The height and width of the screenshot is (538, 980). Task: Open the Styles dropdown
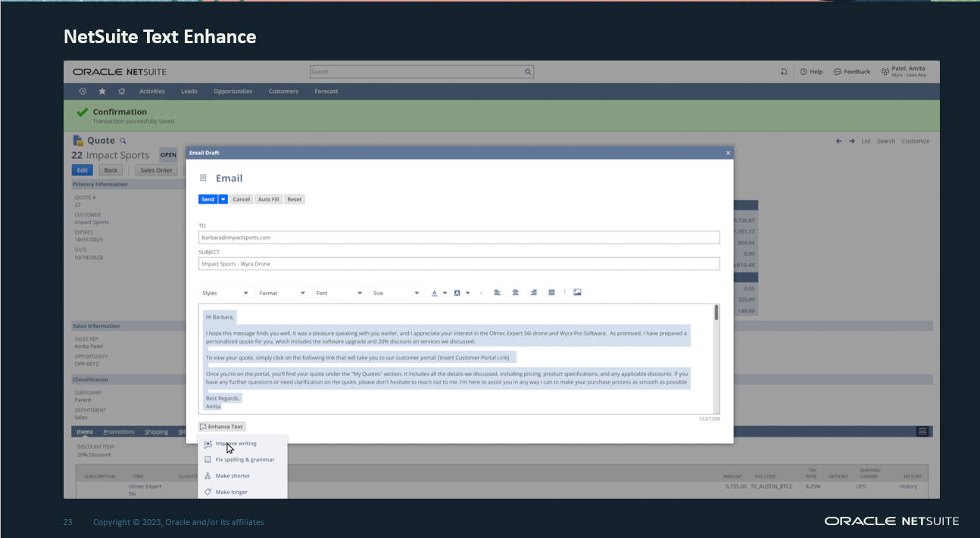click(x=225, y=293)
